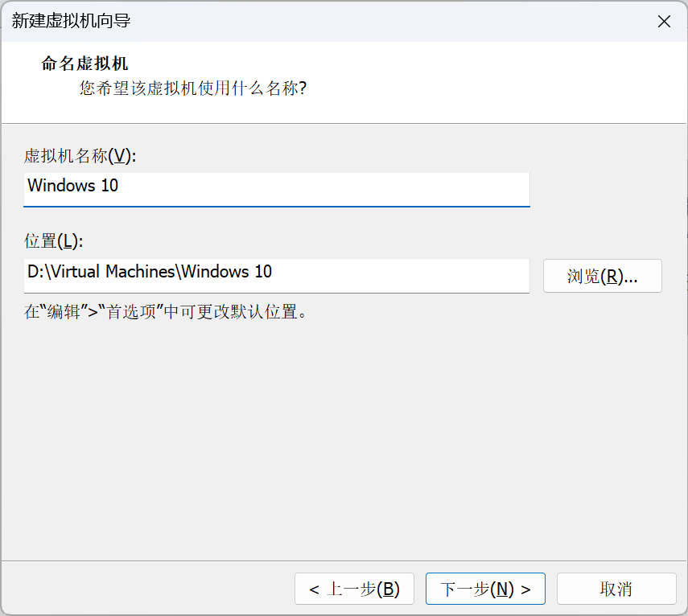Cancel the wizard via 取消 button
This screenshot has height=616, width=688.
coord(616,589)
